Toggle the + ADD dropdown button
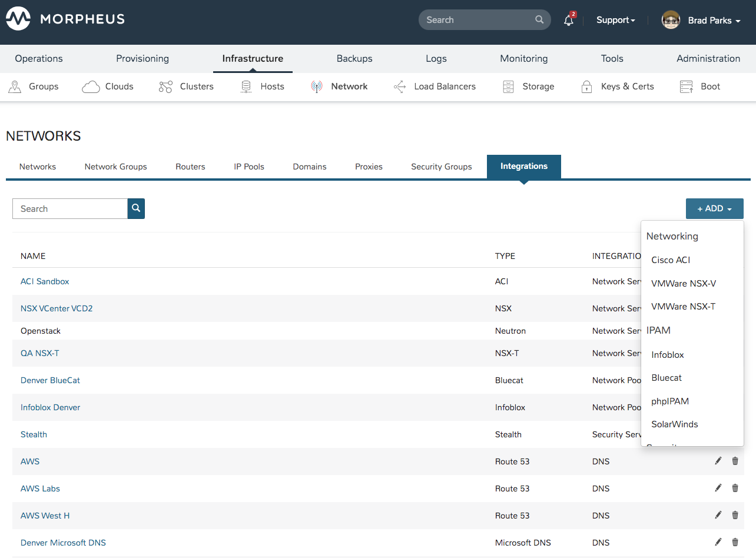This screenshot has width=756, height=558. pyautogui.click(x=715, y=208)
